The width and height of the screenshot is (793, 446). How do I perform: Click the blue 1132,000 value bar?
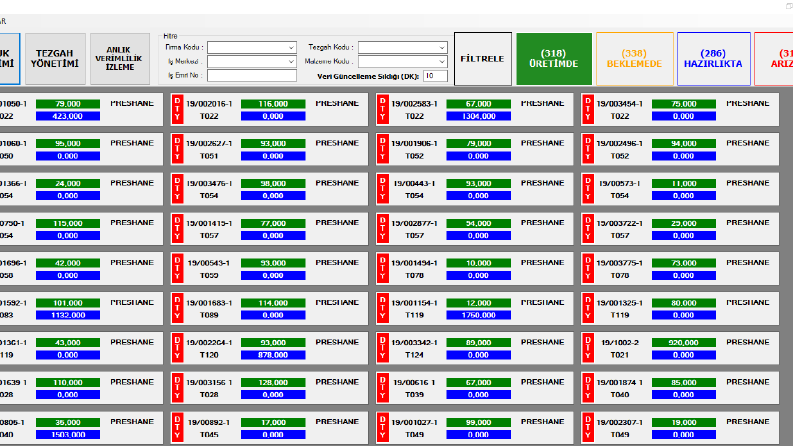(68, 315)
